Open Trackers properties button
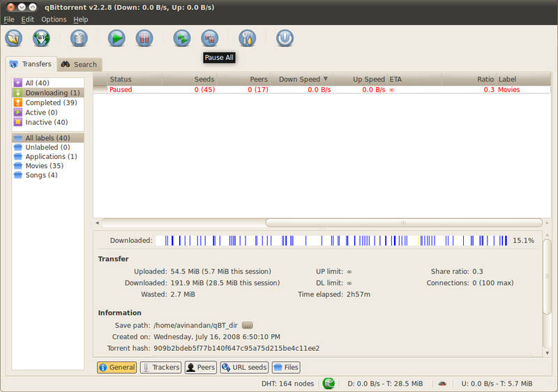558x392 pixels. pos(161,367)
